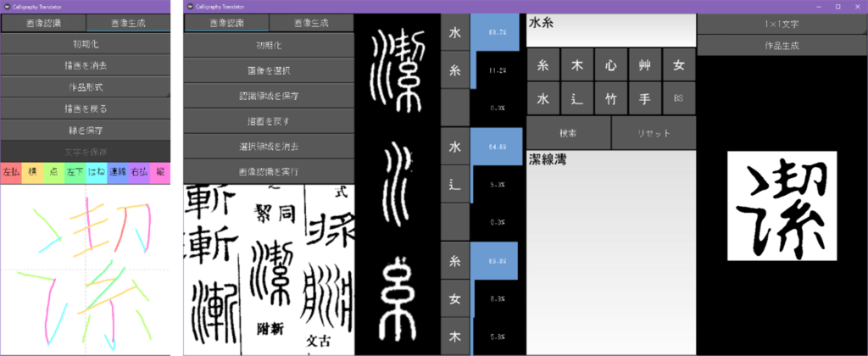
Task: Switch to 画像生成 tab in left window
Action: coord(128,24)
